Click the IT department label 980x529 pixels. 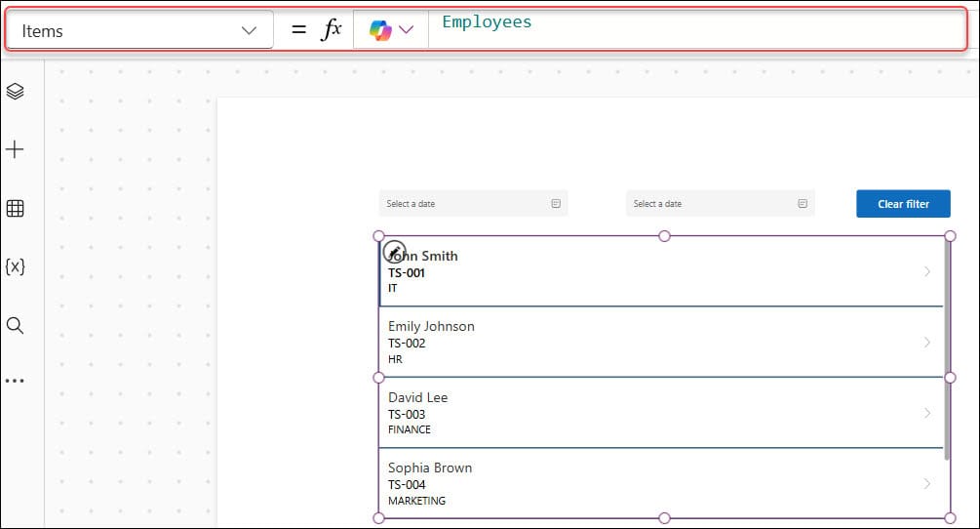click(x=393, y=288)
